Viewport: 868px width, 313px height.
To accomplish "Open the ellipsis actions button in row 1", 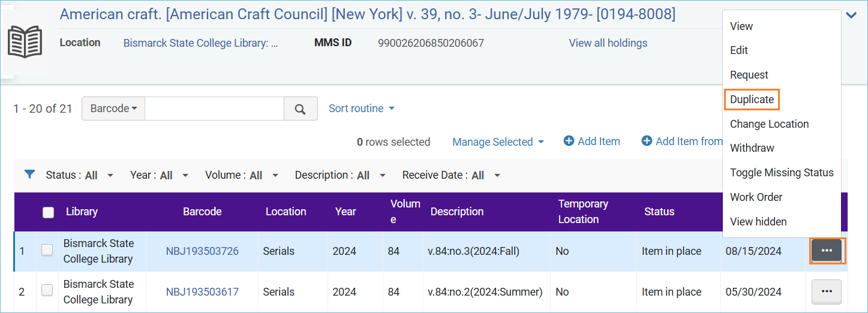I will (827, 251).
